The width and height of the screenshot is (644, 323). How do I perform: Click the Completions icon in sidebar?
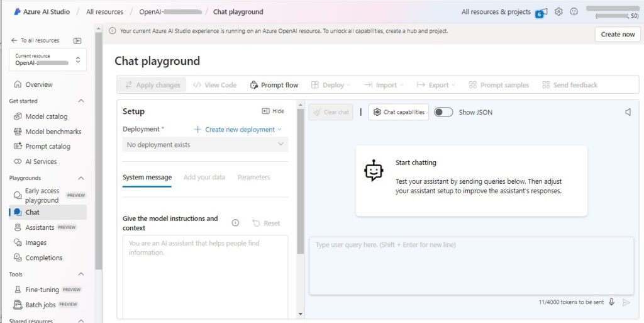18,258
